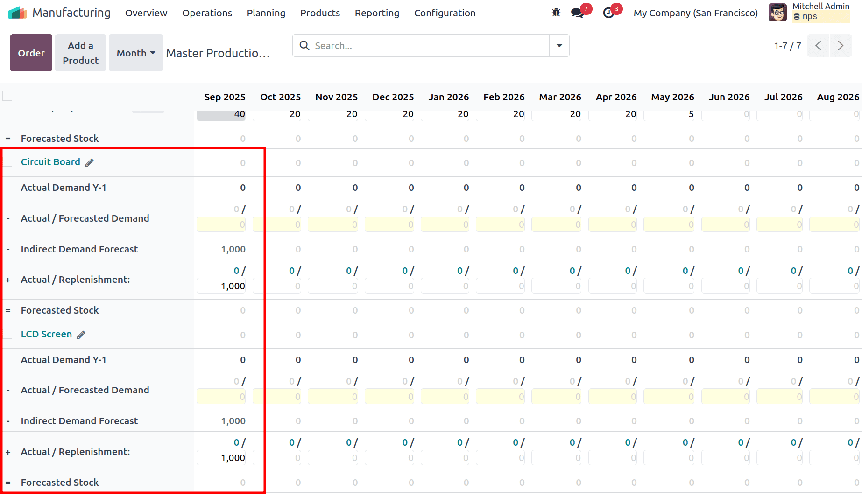This screenshot has width=862, height=504.
Task: Open the search filters dropdown arrow
Action: (x=558, y=45)
